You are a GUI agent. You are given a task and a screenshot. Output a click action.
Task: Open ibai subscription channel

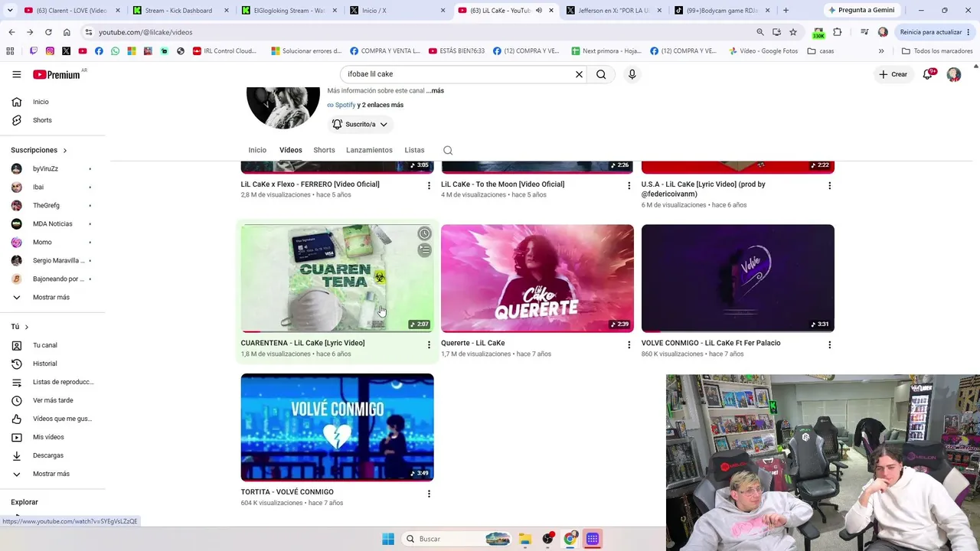38,187
